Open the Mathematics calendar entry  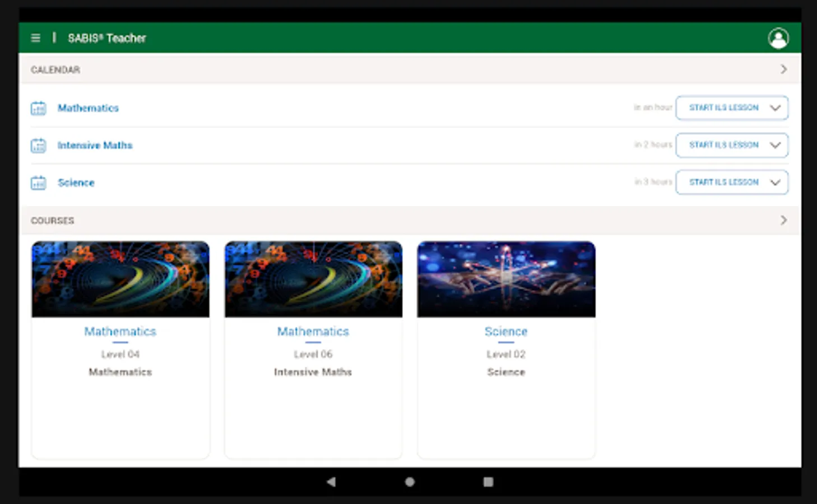(x=88, y=108)
